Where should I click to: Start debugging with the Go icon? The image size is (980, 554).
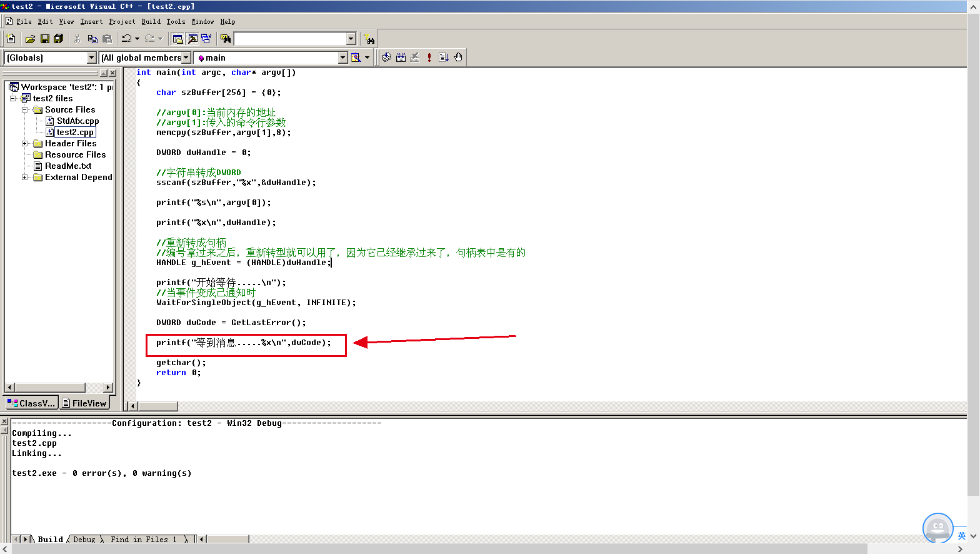click(x=444, y=58)
